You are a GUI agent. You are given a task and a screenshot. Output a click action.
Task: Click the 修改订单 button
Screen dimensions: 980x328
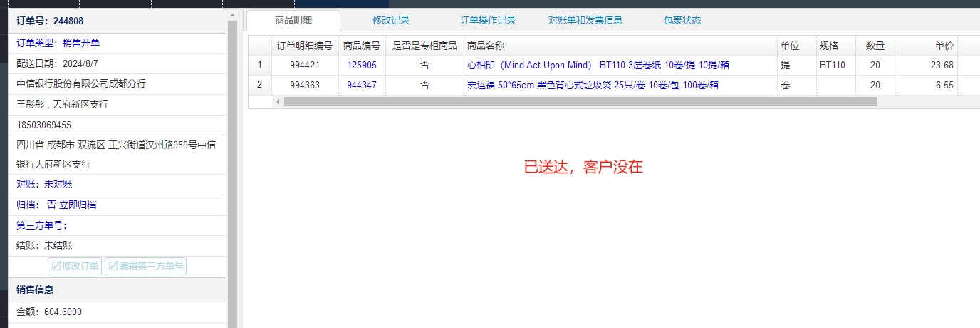75,266
